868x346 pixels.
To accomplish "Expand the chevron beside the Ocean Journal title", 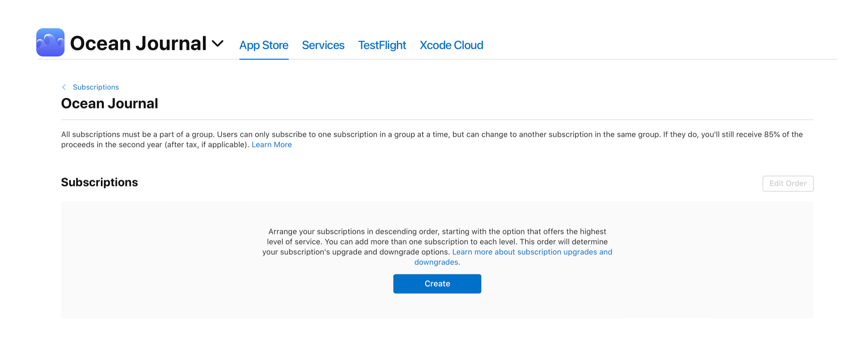I will 218,44.
